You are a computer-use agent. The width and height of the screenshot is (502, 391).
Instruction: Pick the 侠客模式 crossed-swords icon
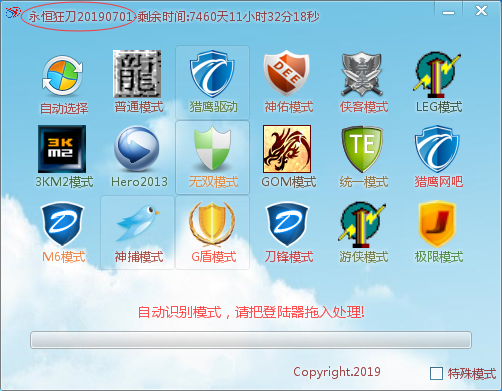pyautogui.click(x=362, y=74)
